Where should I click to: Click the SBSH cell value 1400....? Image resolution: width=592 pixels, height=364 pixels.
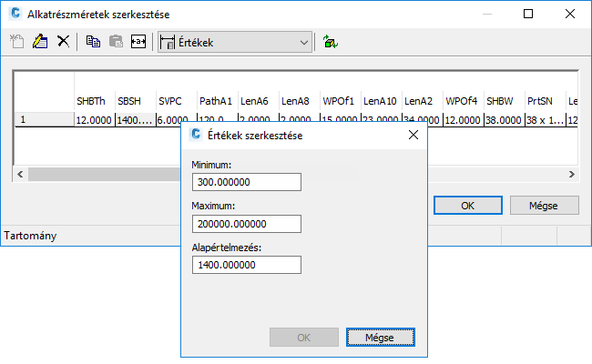(x=135, y=120)
